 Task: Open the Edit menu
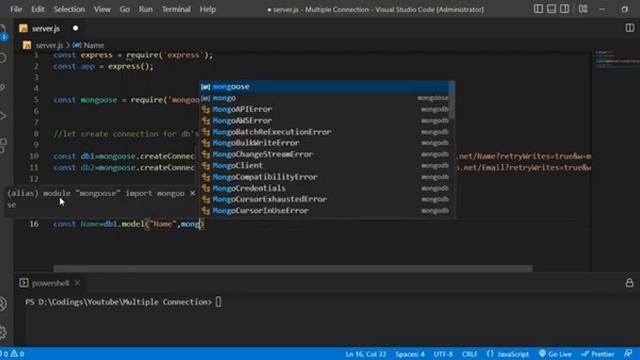click(x=38, y=9)
